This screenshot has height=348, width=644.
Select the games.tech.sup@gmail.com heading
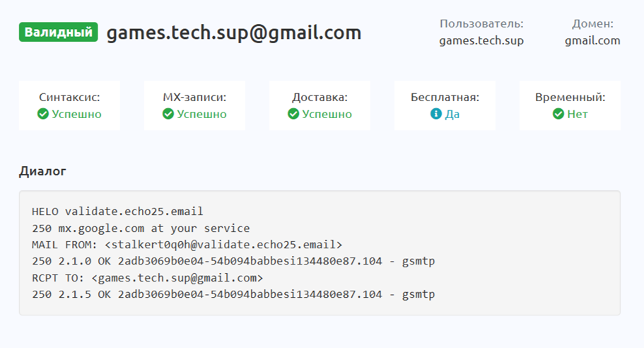point(234,33)
